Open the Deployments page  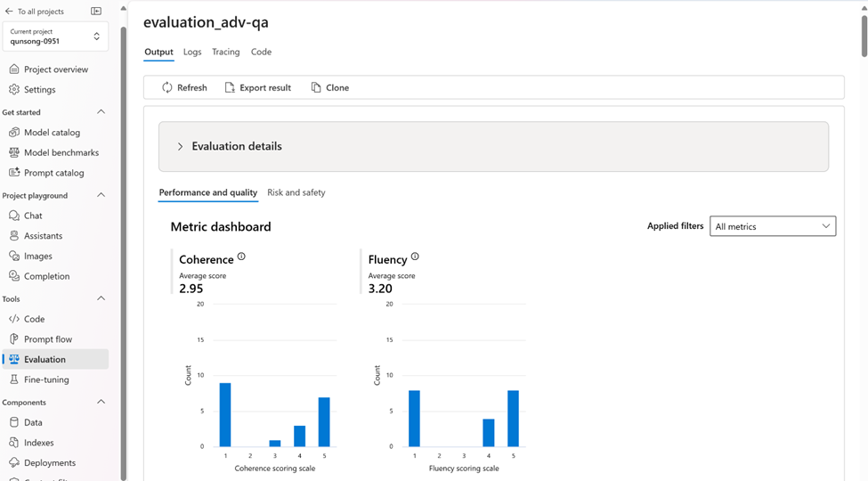[50, 462]
